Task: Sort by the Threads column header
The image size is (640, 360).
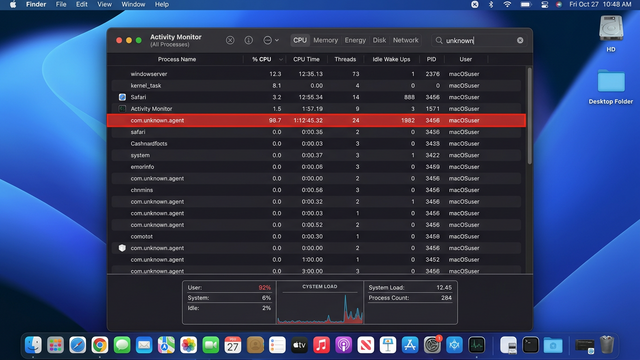Action: pyautogui.click(x=345, y=59)
